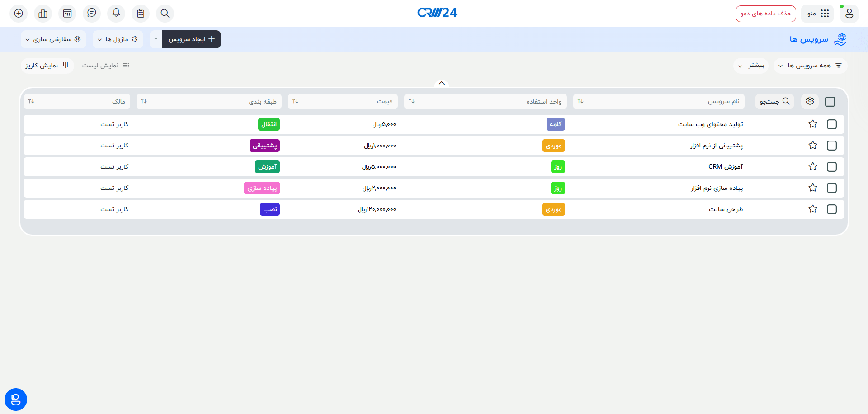
Task: Click the ایجاد سرویس button
Action: [191, 39]
